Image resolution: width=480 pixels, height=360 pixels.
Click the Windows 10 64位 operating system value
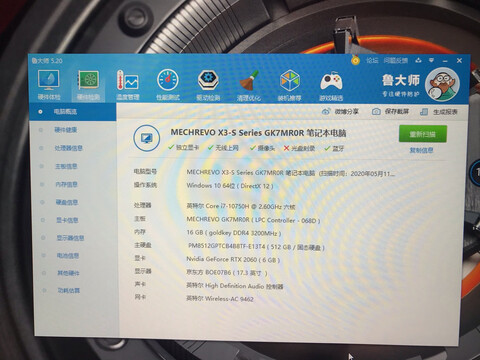coord(230,186)
